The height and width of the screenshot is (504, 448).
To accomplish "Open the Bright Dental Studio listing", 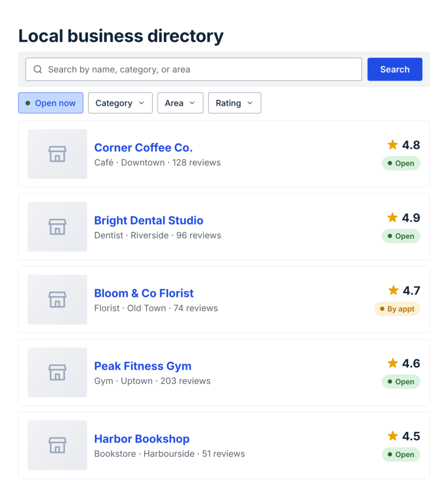I will pos(149,220).
